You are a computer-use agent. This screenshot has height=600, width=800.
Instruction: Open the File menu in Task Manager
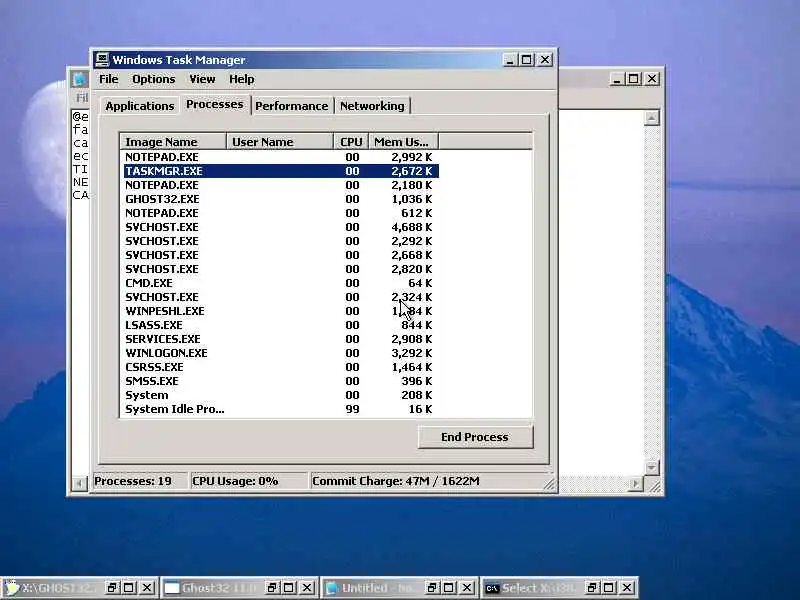coord(108,79)
